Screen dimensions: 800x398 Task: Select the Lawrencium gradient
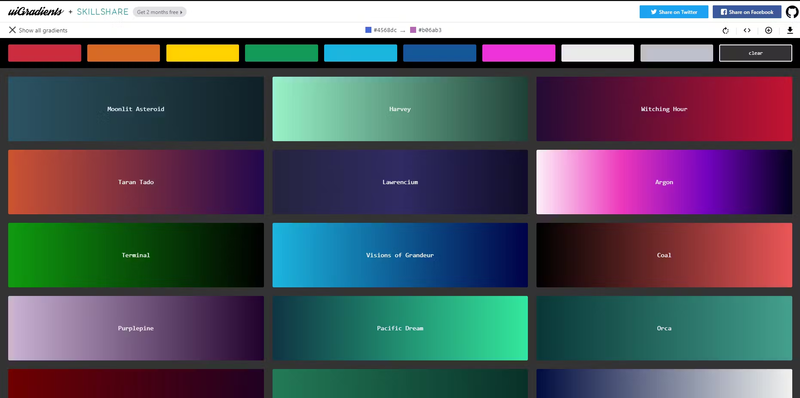click(400, 182)
